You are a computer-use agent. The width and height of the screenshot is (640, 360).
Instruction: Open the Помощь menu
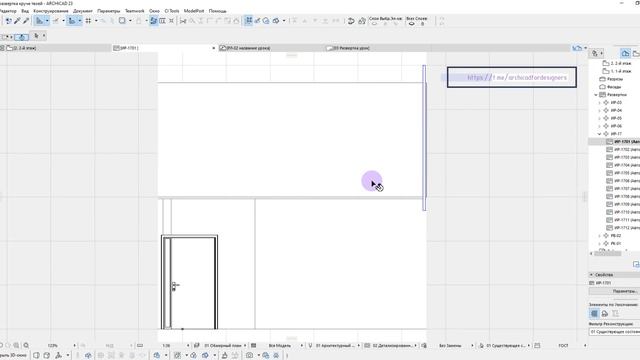218,11
